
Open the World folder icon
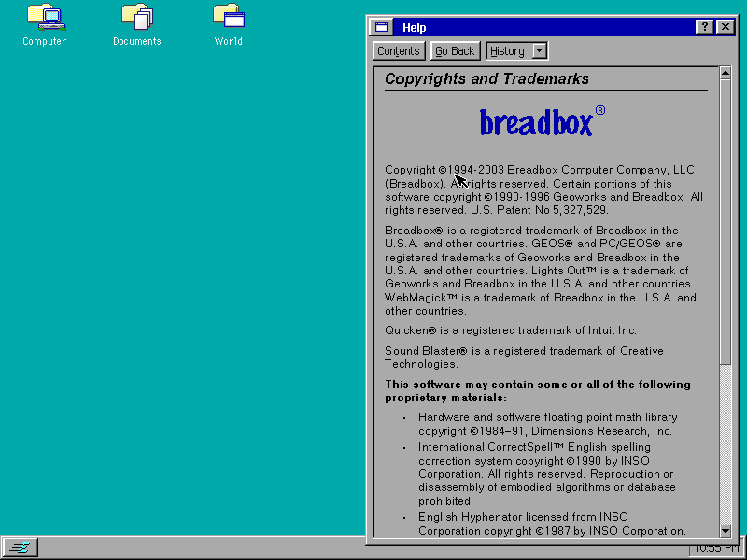click(x=229, y=24)
